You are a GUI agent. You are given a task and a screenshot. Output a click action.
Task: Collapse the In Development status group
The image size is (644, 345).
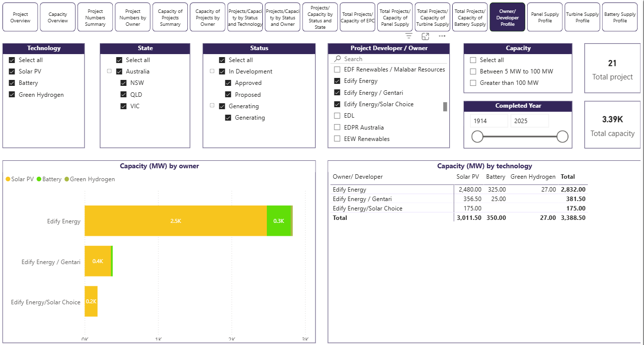click(212, 71)
